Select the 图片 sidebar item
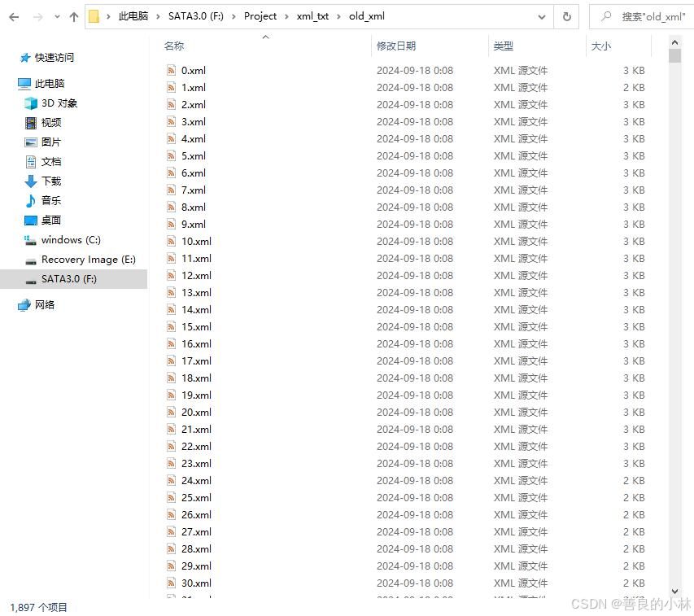 click(x=50, y=142)
